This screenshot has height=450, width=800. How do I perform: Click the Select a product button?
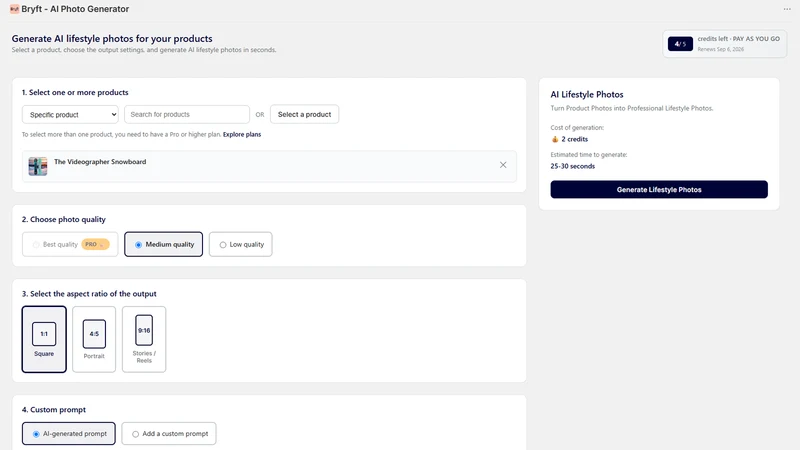click(x=304, y=114)
